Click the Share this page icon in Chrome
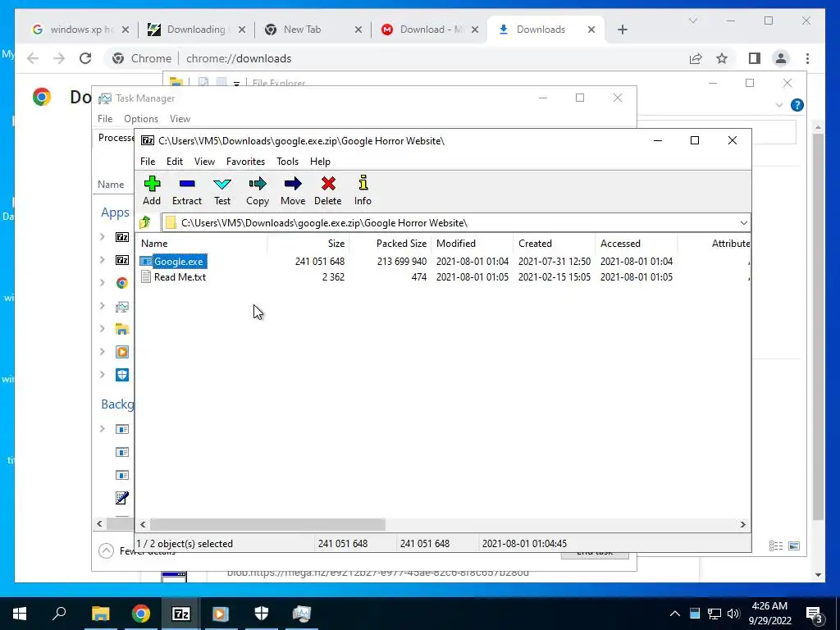 [696, 58]
